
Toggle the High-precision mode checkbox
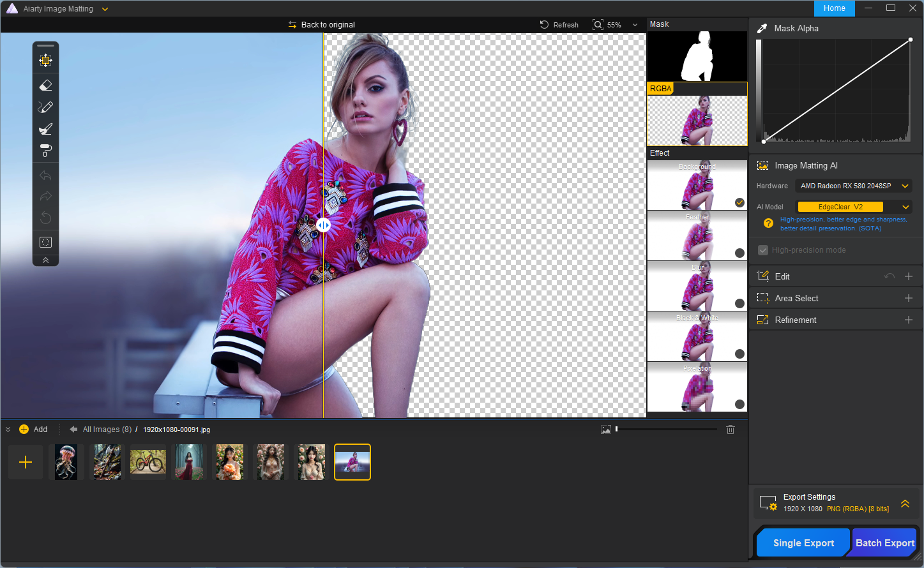[762, 250]
